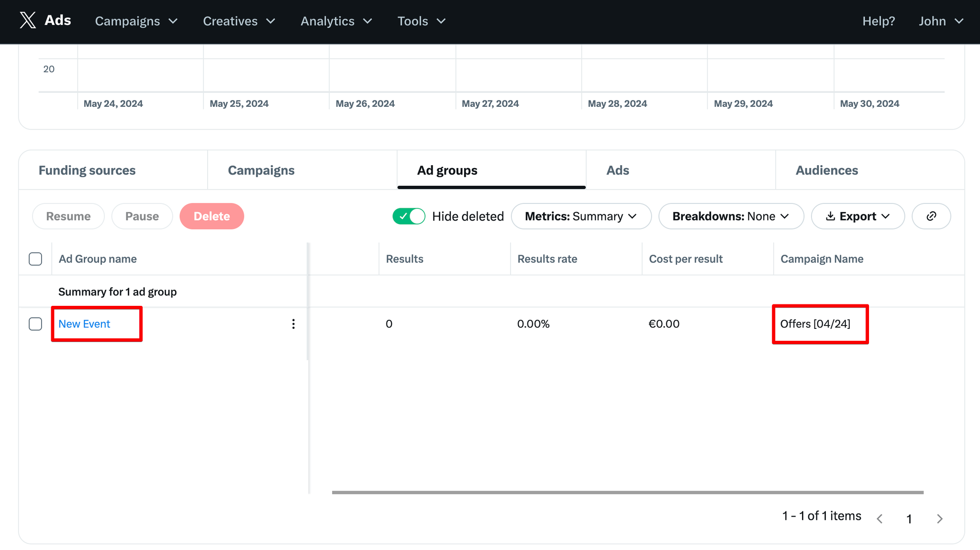Open the Breakdowns: None dropdown
This screenshot has width=980, height=550.
731,216
